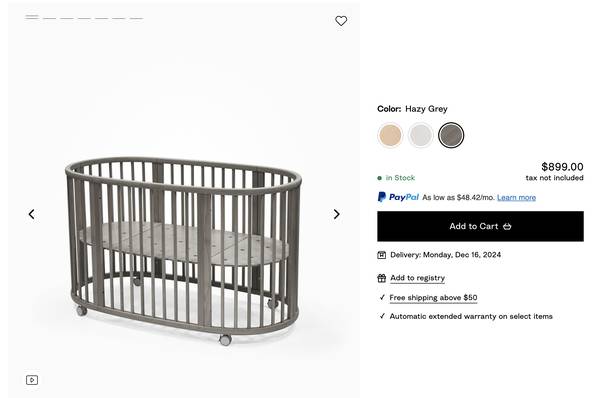Viewport: 600px width, 398px height.
Task: Click the Add to Cart button
Action: (x=480, y=226)
